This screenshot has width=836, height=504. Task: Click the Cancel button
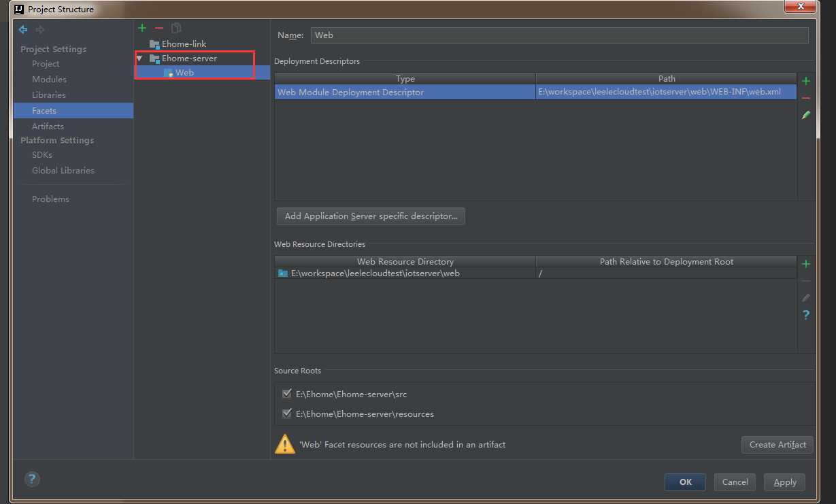coord(735,482)
